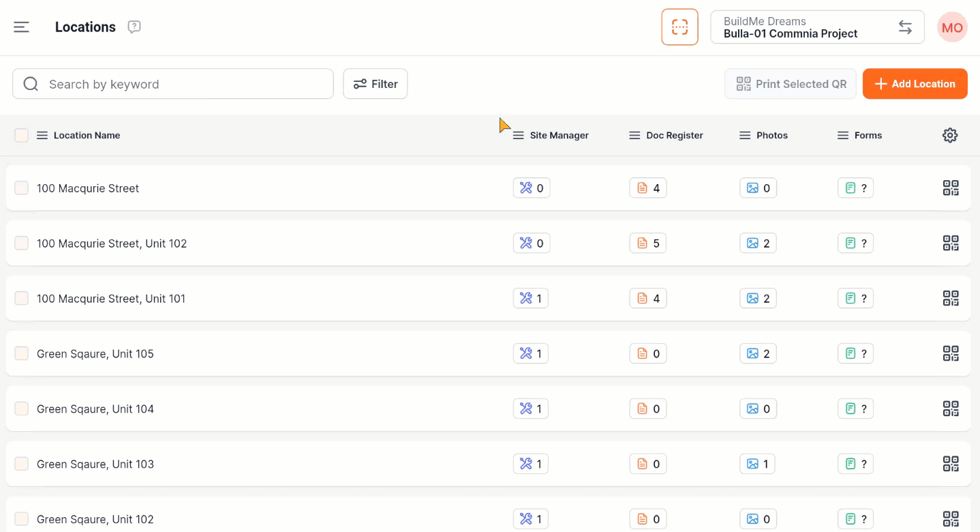Viewport: 980px width, 532px height.
Task: Open location Green Sqaure, Unit 103
Action: click(95, 464)
